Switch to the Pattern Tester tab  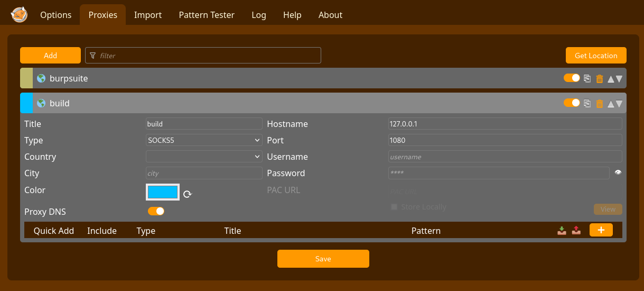tap(207, 15)
